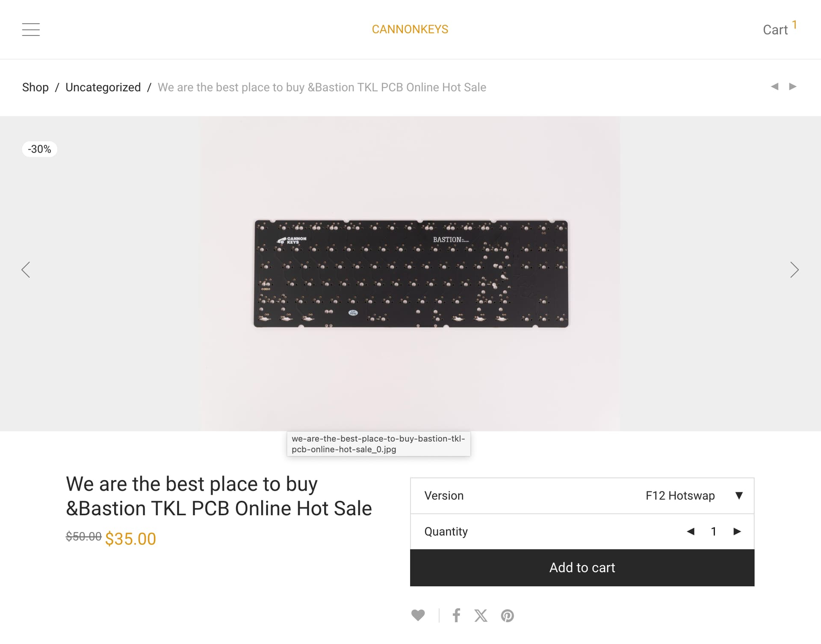Click the quantity value field
This screenshot has height=644, width=821.
tap(713, 532)
